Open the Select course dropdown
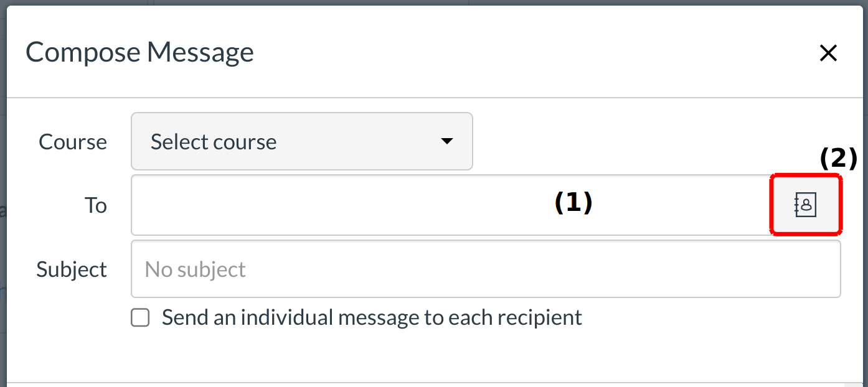The height and width of the screenshot is (387, 868). click(x=301, y=141)
